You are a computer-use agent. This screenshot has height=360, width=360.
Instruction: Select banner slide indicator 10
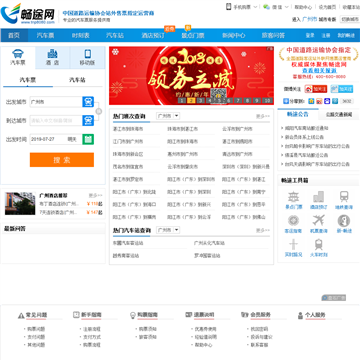coord(267,100)
